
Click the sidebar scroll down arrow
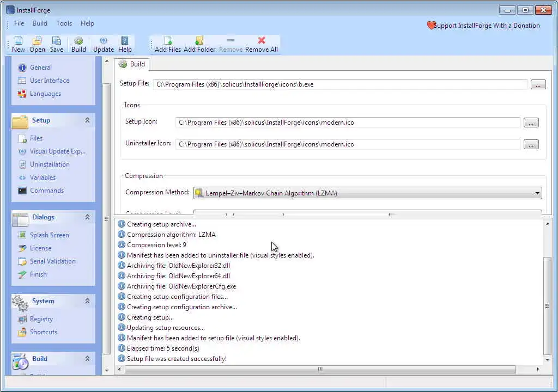click(107, 370)
